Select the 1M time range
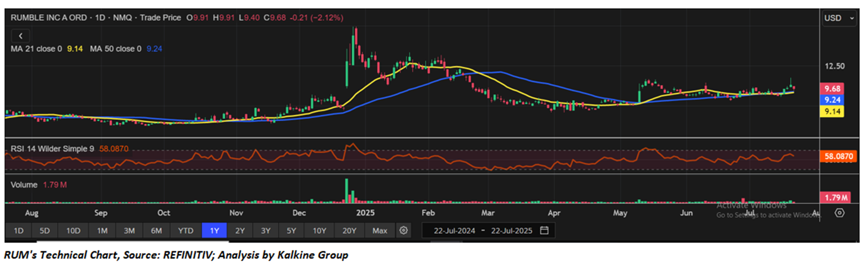This screenshot has width=868, height=267. click(102, 231)
